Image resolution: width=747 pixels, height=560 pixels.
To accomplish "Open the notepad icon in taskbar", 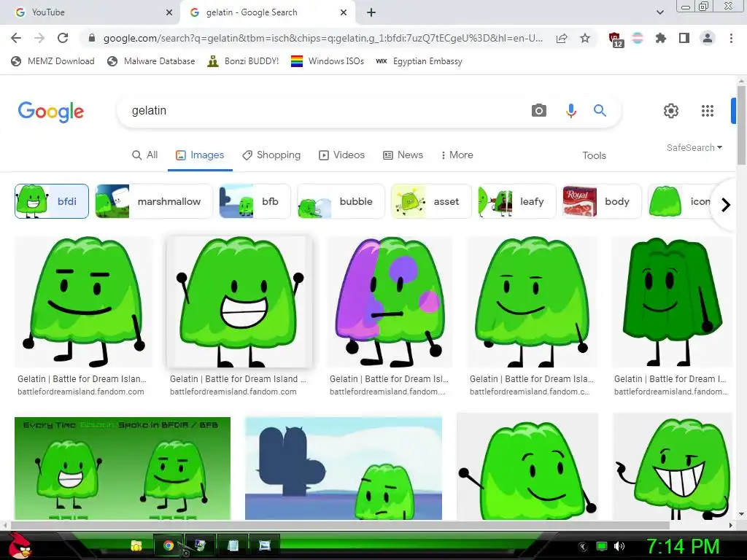I will pyautogui.click(x=233, y=545).
